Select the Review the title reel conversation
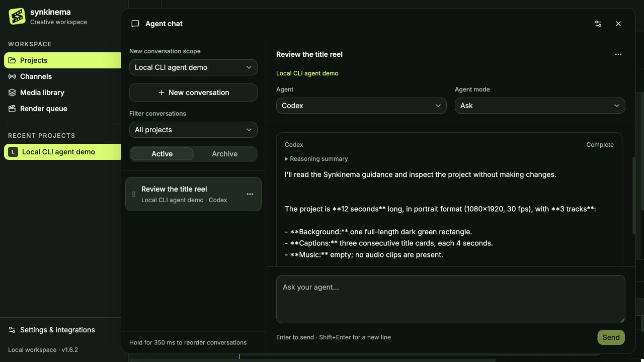This screenshot has width=644, height=362. (193, 194)
